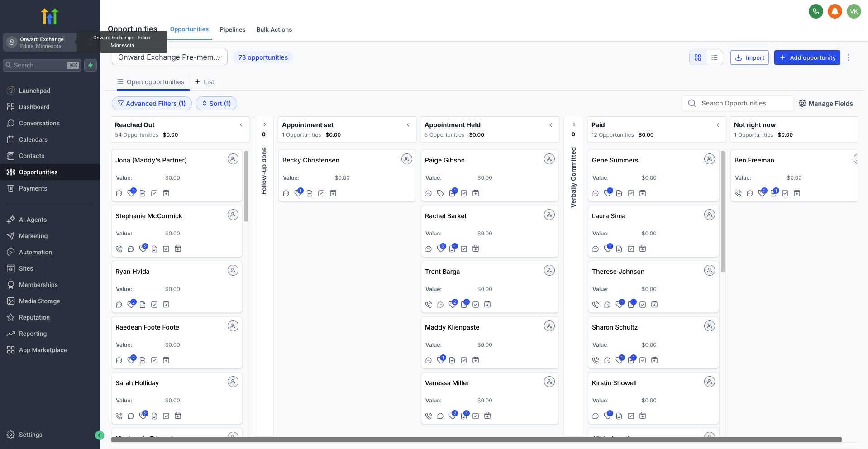Click the green phone dialer icon
This screenshot has height=449, width=868.
tap(816, 11)
